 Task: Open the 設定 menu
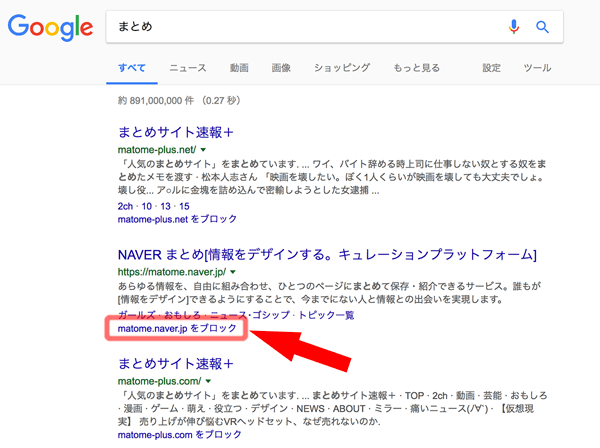[x=491, y=68]
